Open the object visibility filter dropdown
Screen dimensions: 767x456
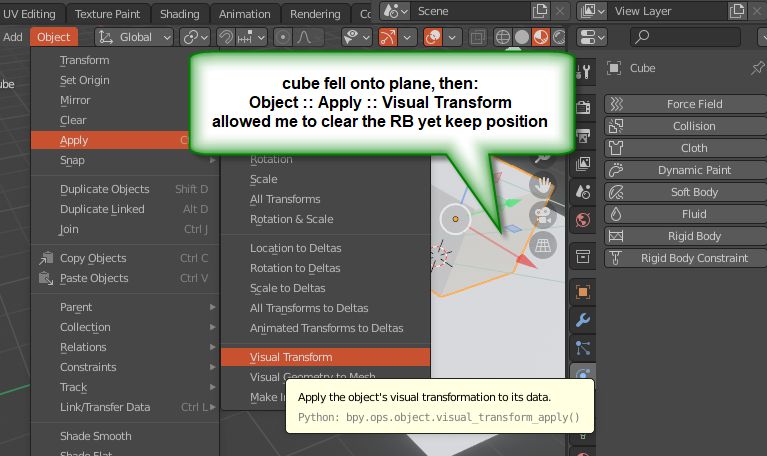pyautogui.click(x=357, y=37)
